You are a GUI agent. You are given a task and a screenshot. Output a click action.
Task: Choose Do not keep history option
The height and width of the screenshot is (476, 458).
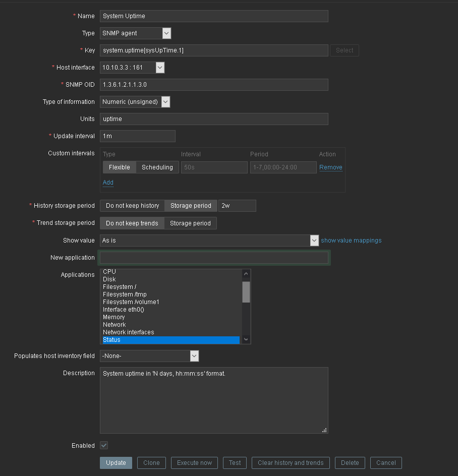pyautogui.click(x=132, y=206)
